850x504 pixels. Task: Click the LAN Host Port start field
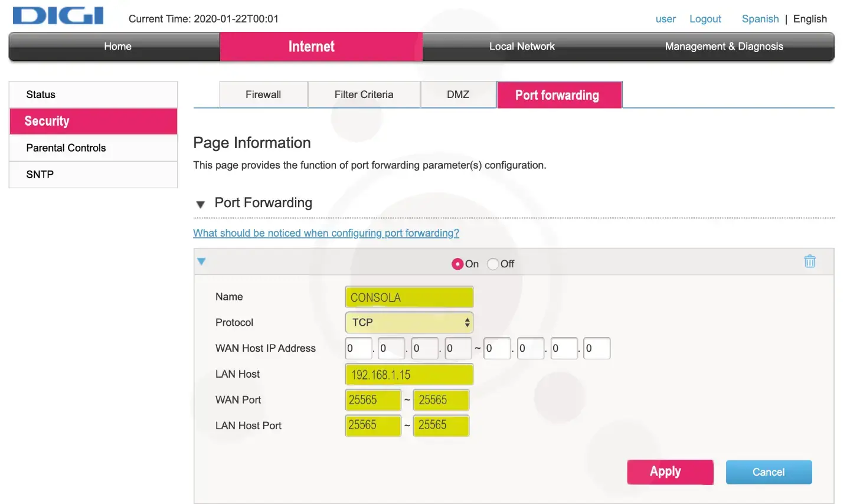[373, 425]
